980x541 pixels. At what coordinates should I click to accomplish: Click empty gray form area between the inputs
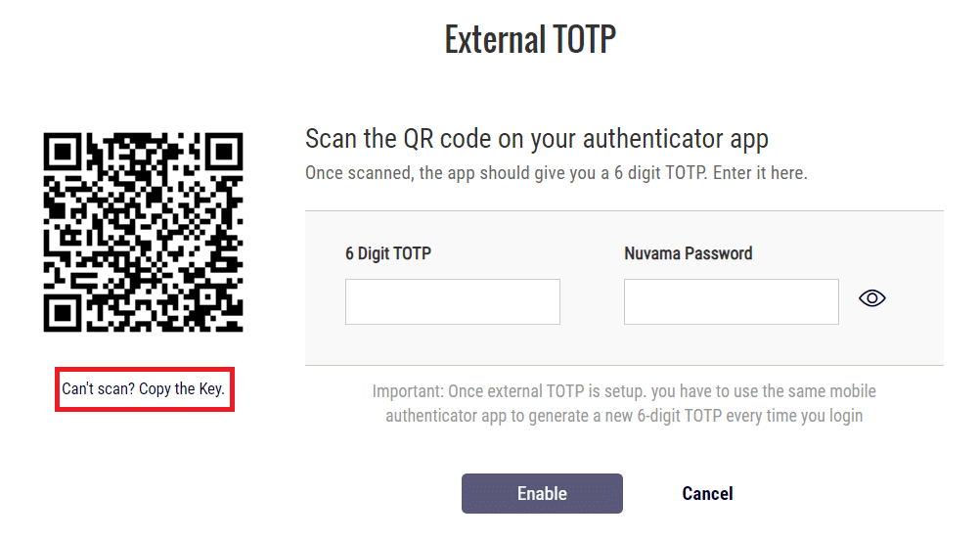pyautogui.click(x=592, y=301)
